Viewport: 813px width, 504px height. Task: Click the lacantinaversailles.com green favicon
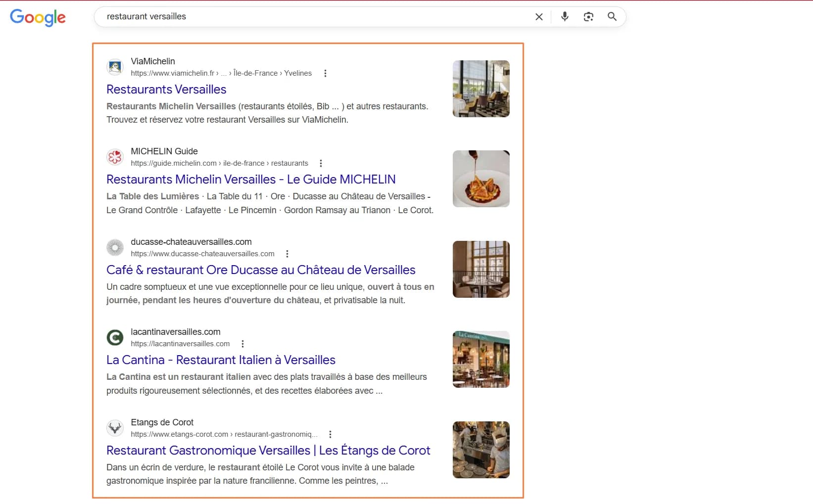[115, 337]
